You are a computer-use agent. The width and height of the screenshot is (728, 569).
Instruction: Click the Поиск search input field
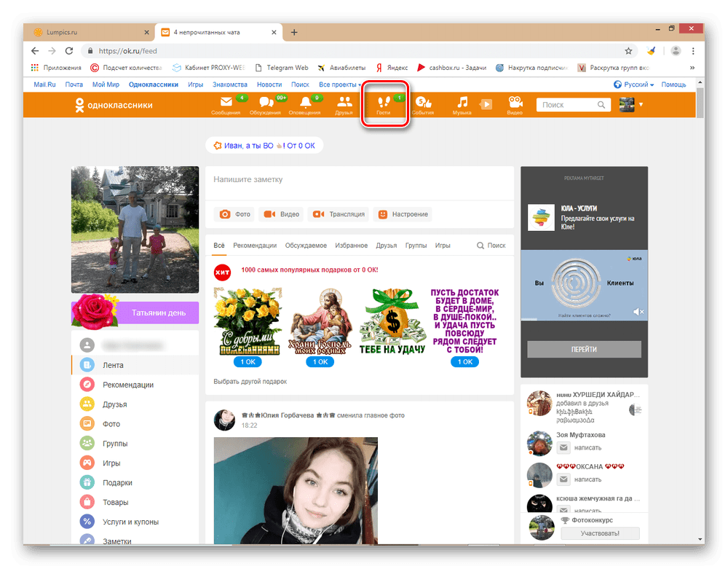571,104
